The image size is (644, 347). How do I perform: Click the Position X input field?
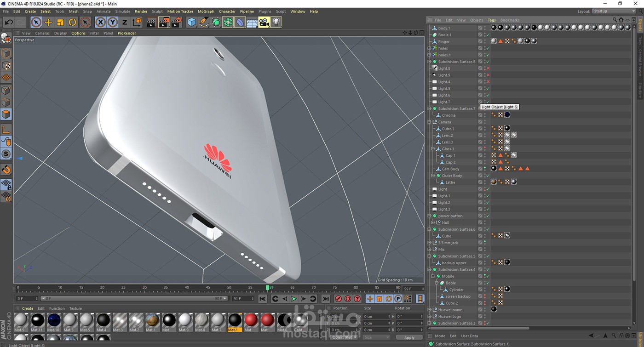point(344,316)
